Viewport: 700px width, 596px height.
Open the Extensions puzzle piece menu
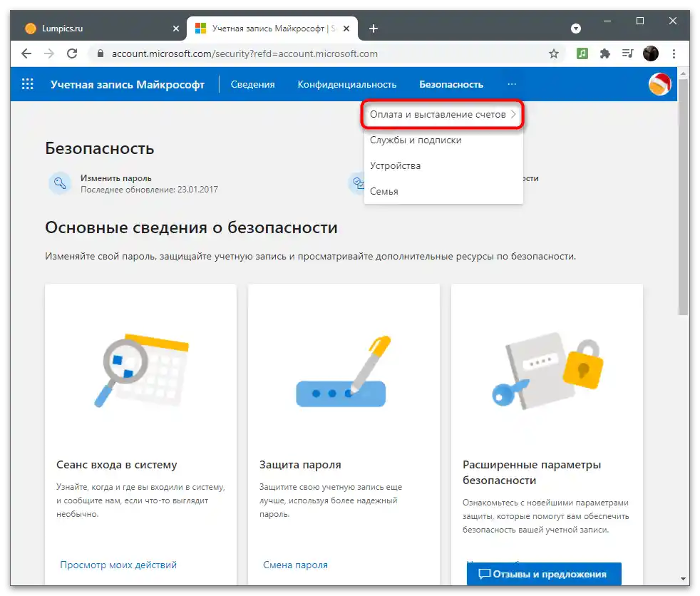(605, 53)
